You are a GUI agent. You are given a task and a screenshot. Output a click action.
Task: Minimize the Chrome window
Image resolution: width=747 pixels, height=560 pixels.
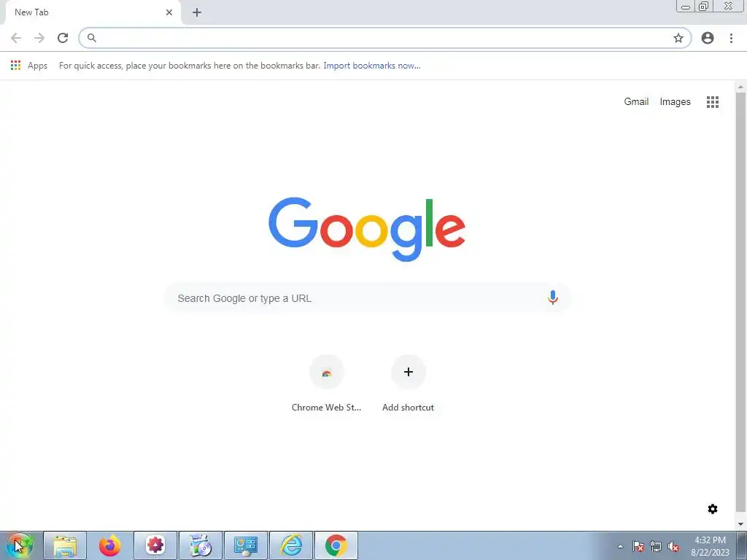coord(686,7)
